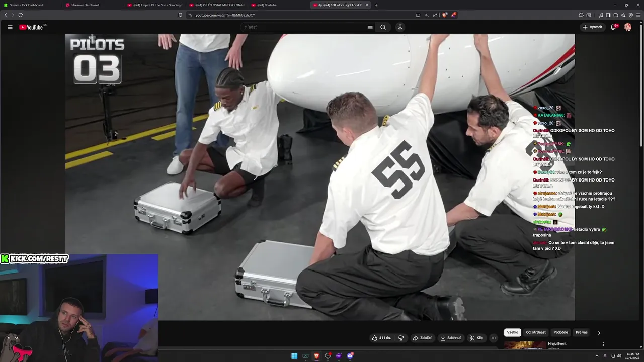The image size is (644, 362).
Task: Open site settings icon beside the URL
Action: (x=190, y=15)
